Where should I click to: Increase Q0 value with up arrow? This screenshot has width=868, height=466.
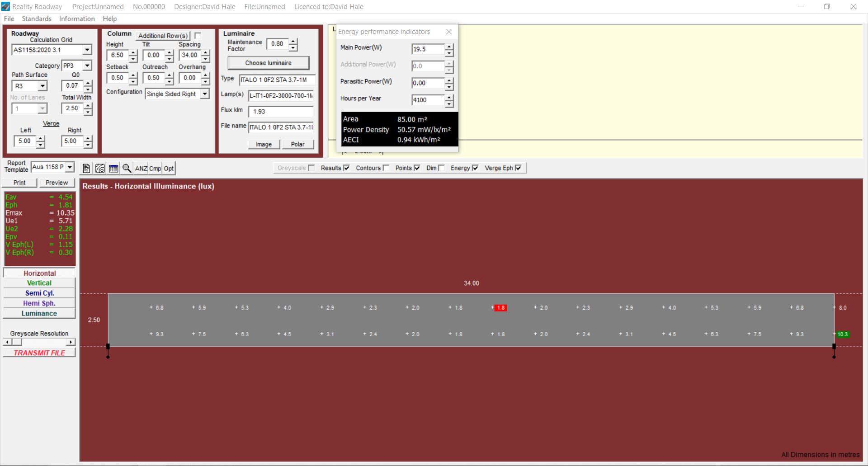(x=88, y=83)
